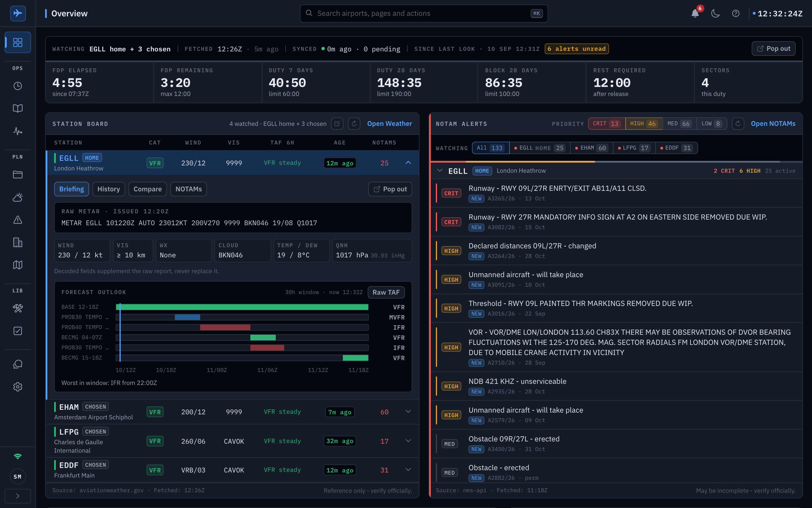812x508 pixels.
Task: Click the EHAM NOTAM count 60
Action: [x=384, y=412]
